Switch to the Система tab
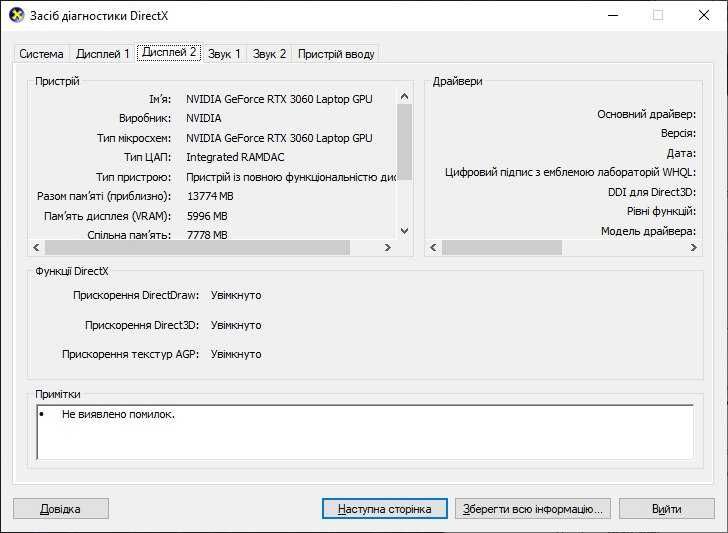This screenshot has height=533, width=728. (41, 54)
